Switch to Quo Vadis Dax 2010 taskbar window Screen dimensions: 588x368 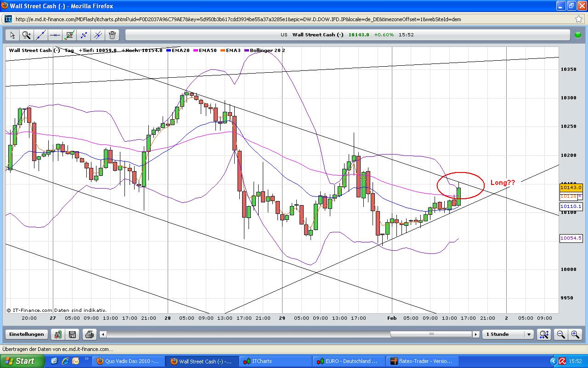pos(129,361)
